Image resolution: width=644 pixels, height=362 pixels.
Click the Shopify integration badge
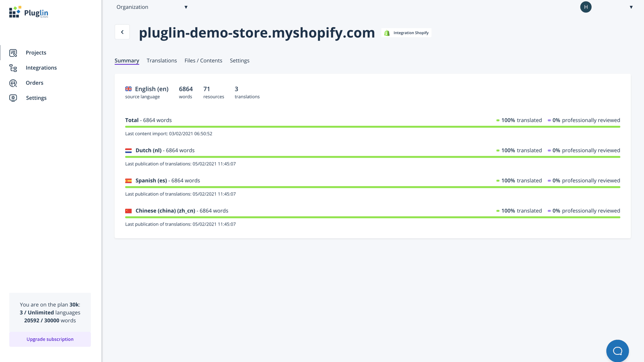[406, 33]
